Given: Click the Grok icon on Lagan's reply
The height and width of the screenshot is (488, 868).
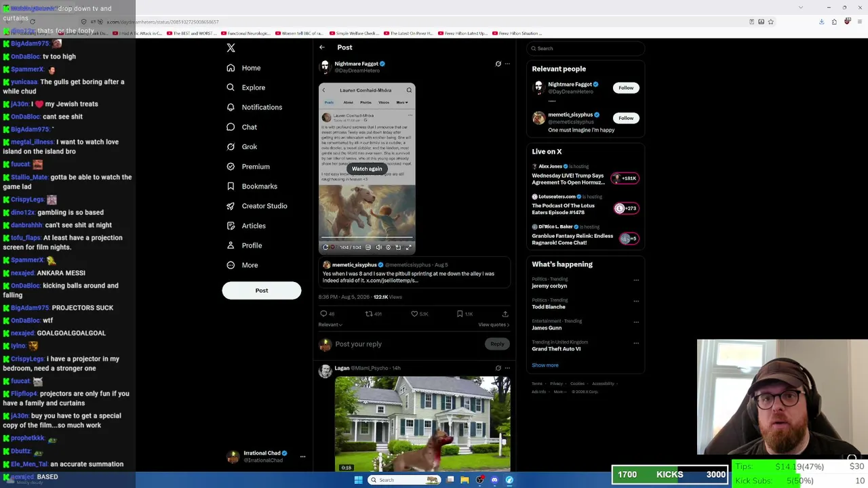Looking at the screenshot, I should [498, 368].
